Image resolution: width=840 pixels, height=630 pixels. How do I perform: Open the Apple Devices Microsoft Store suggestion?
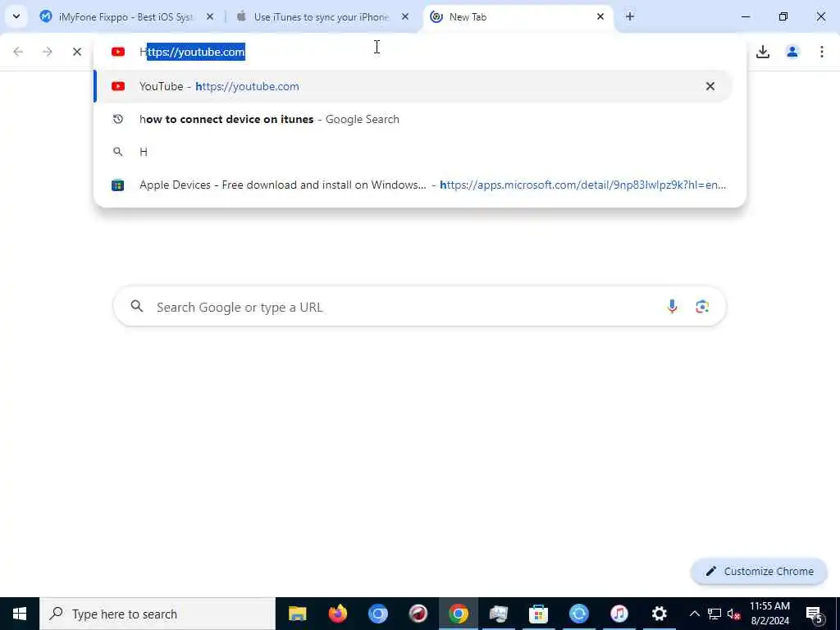pos(413,185)
